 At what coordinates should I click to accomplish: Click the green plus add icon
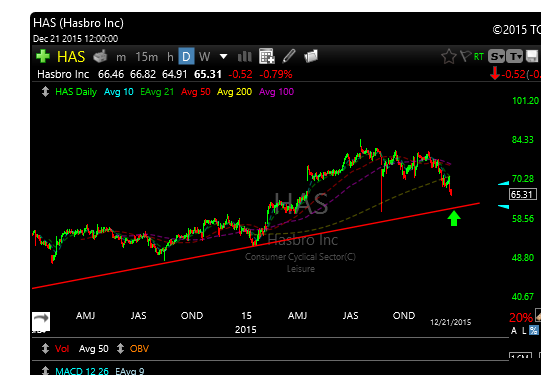43,56
